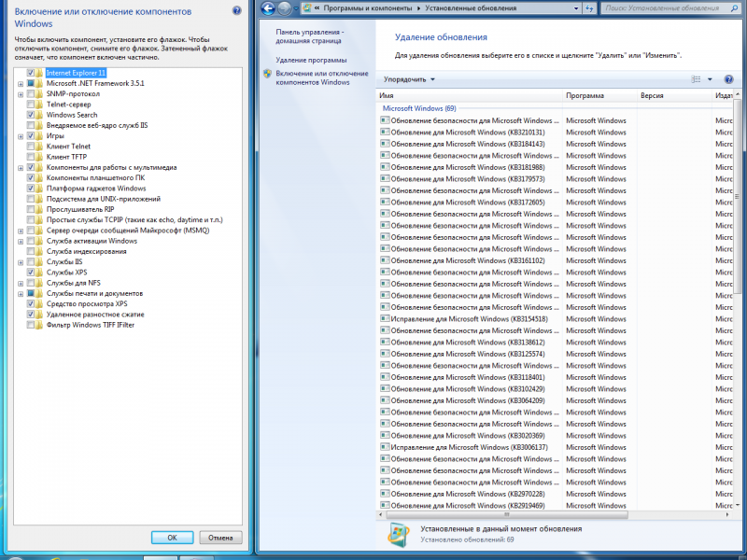Sort the updates by the Имя column
This screenshot has width=747, height=560.
[470, 96]
